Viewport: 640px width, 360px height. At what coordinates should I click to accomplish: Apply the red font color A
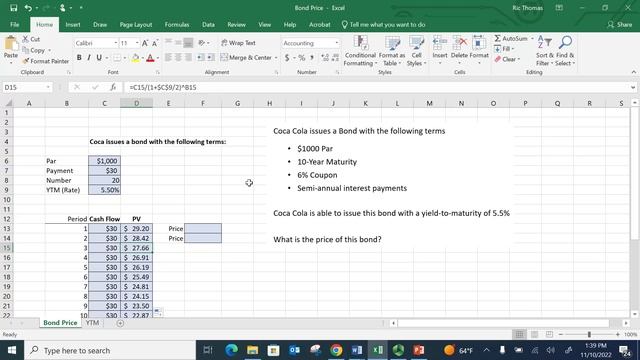click(x=150, y=58)
